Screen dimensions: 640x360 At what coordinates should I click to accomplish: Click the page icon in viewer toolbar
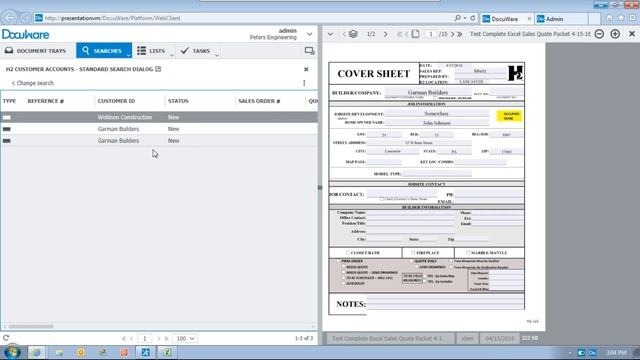coord(416,34)
